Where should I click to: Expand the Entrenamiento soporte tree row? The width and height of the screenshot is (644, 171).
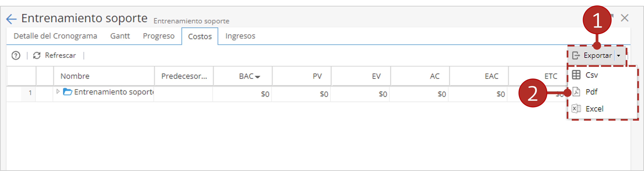58,91
